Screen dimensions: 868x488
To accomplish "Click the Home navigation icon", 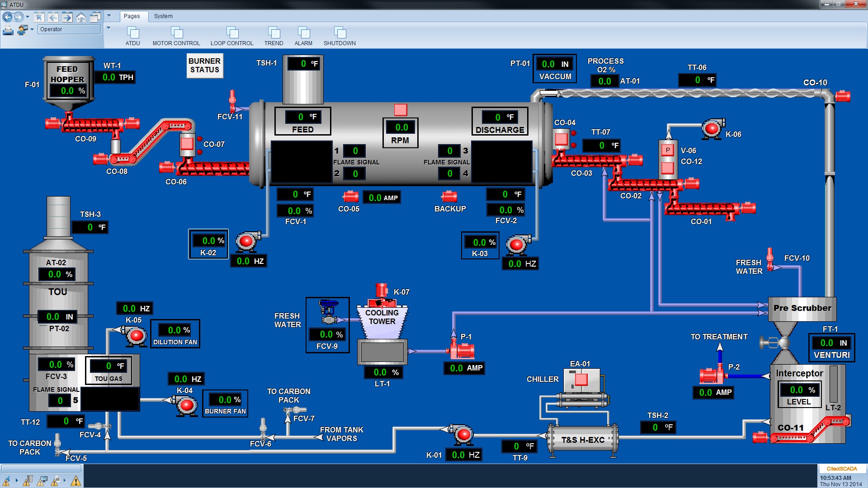I will pyautogui.click(x=81, y=18).
